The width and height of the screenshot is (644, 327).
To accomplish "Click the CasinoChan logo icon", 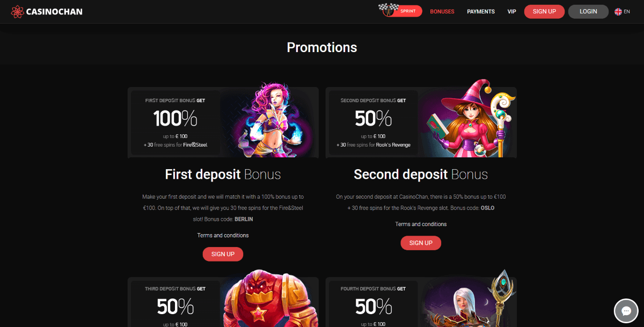I will tap(18, 11).
